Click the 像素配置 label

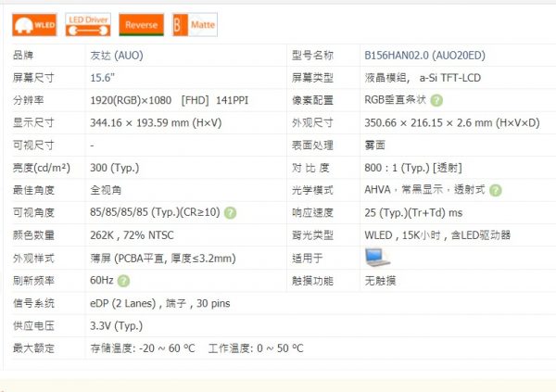[312, 100]
